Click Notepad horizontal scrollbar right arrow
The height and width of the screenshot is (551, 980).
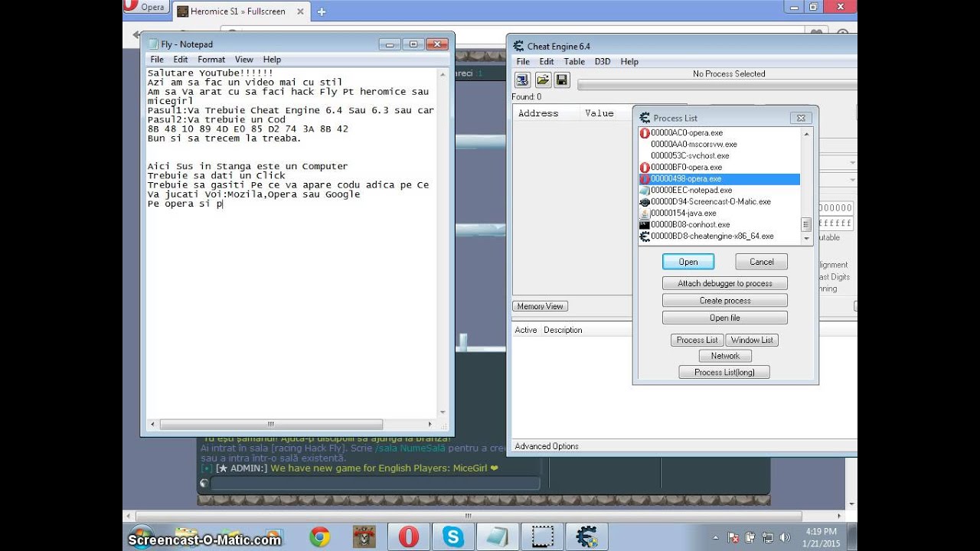point(431,424)
